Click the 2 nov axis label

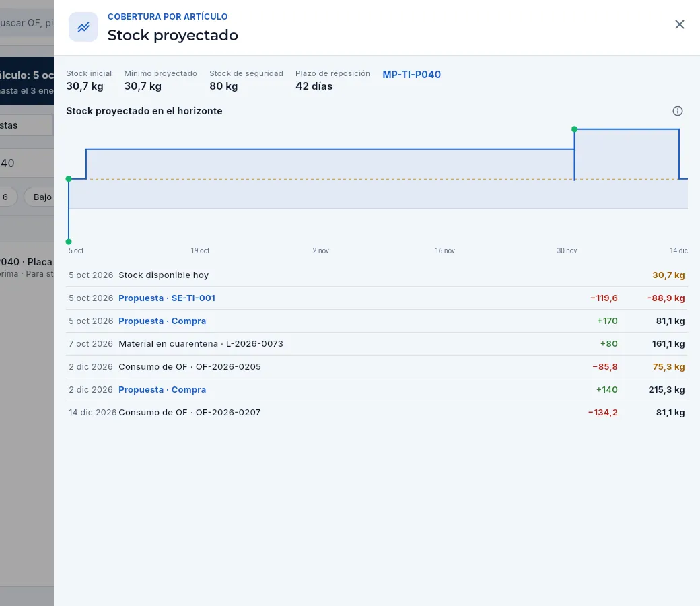point(320,250)
